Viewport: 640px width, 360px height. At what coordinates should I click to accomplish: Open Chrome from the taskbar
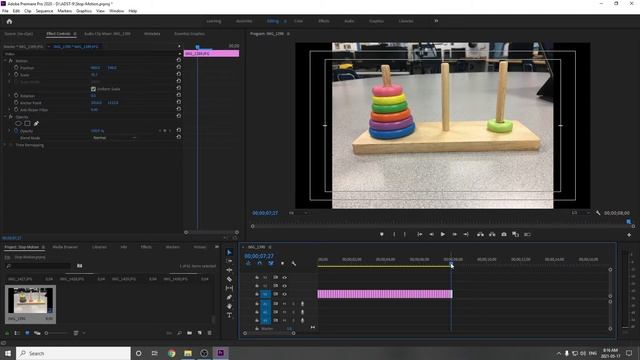coord(171,353)
